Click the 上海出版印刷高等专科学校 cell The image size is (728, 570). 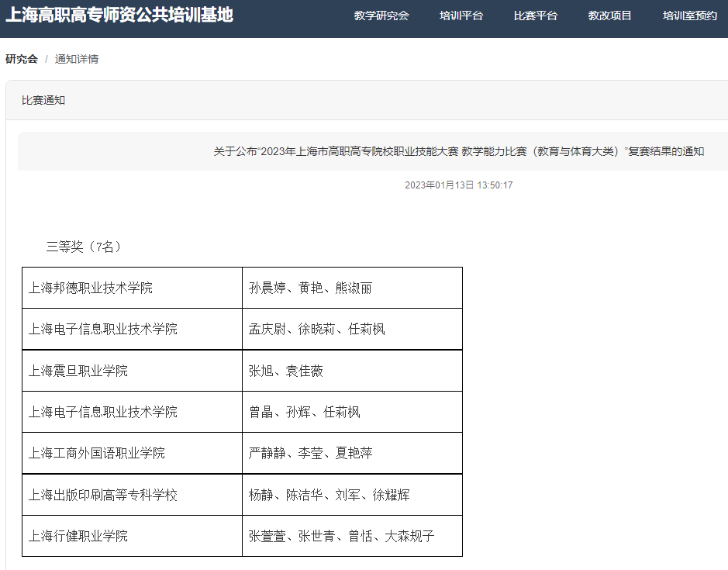coord(103,495)
